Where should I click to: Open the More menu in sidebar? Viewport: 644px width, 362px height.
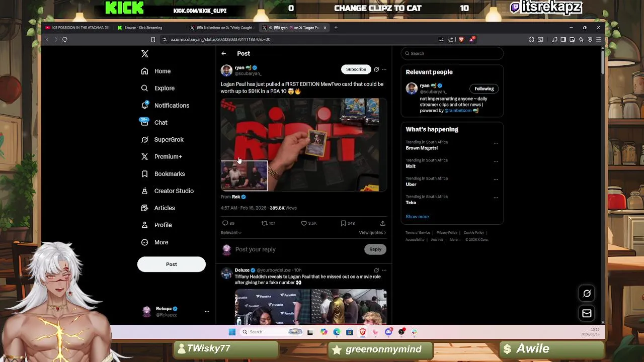[x=154, y=242]
